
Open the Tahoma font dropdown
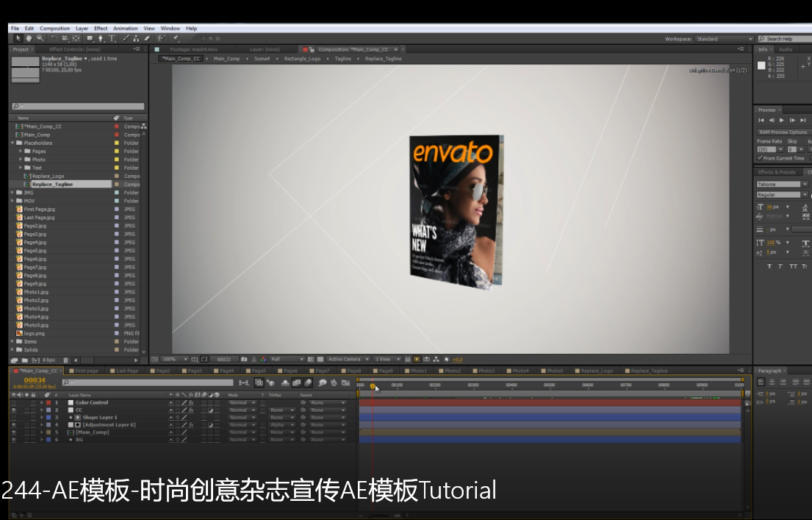(782, 184)
